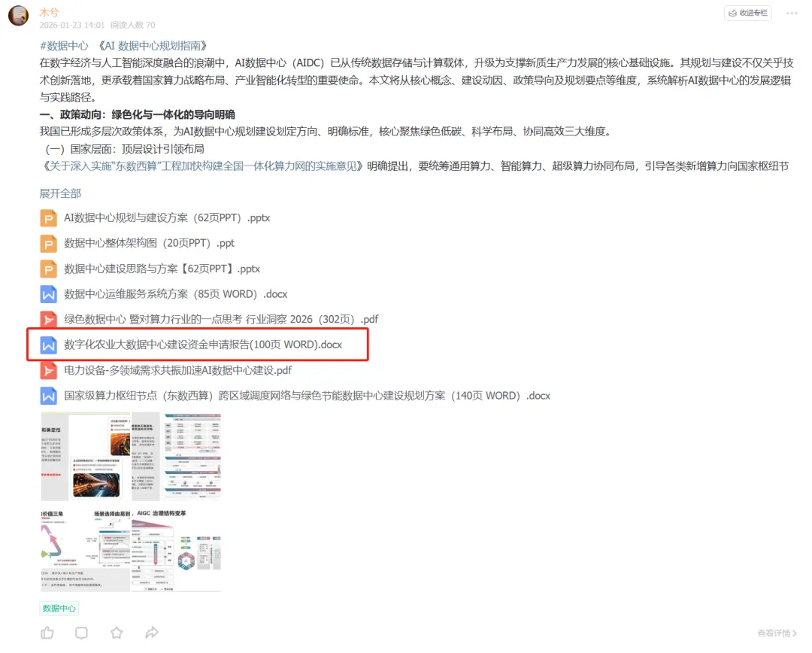
Task: Click PPT icon of AI数据中心规划与建设方案
Action: [x=48, y=218]
